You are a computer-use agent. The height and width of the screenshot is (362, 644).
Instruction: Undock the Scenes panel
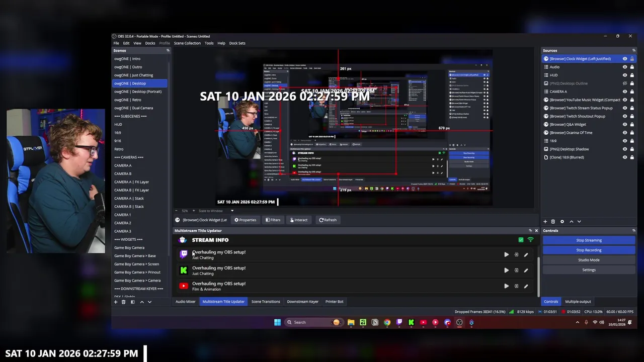click(x=168, y=50)
